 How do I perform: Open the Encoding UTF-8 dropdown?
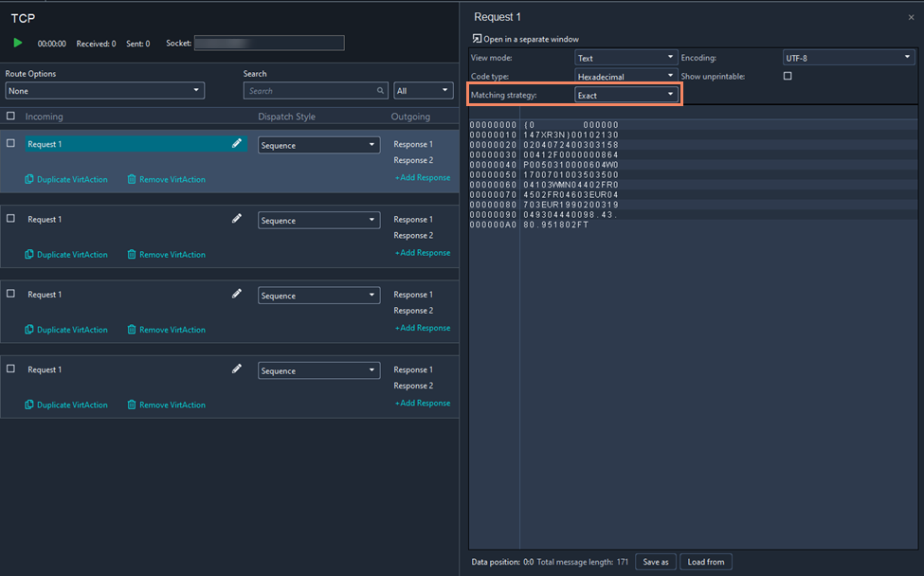(846, 58)
